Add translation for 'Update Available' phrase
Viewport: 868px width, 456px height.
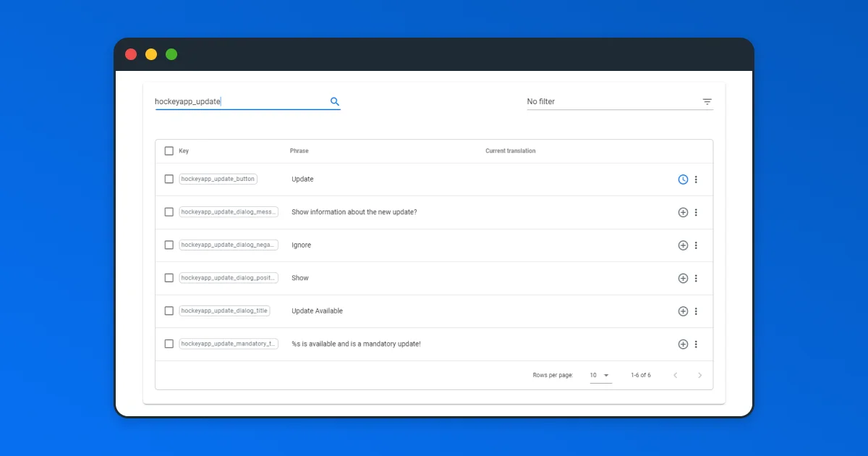pos(683,311)
